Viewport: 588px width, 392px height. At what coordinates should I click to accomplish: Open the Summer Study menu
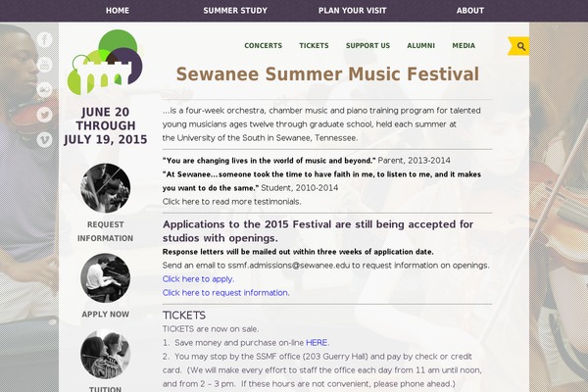coord(235,11)
